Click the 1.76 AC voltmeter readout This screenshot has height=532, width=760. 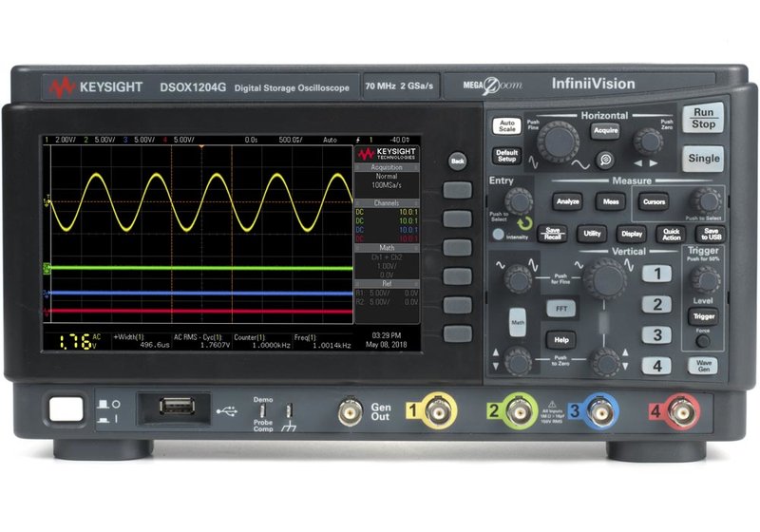(x=80, y=341)
